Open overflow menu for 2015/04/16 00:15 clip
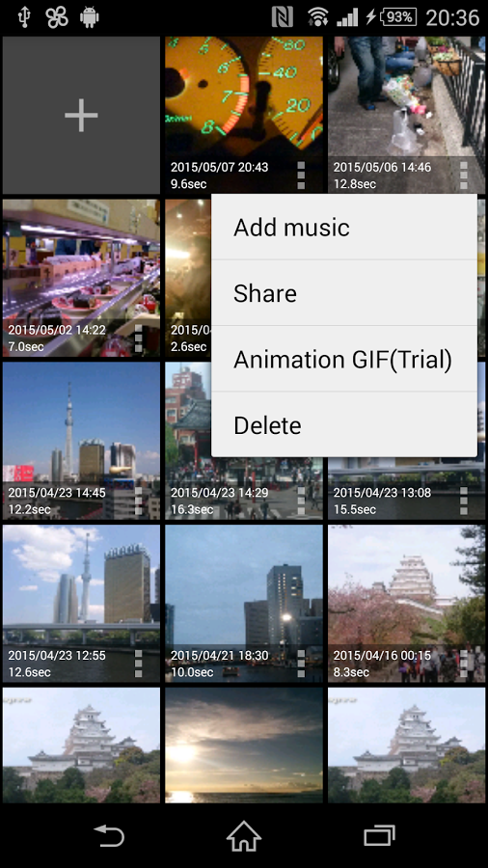 [464, 664]
